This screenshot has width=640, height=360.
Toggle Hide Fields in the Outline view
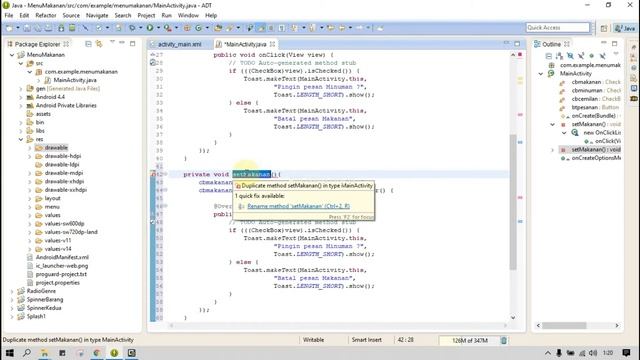click(570, 56)
